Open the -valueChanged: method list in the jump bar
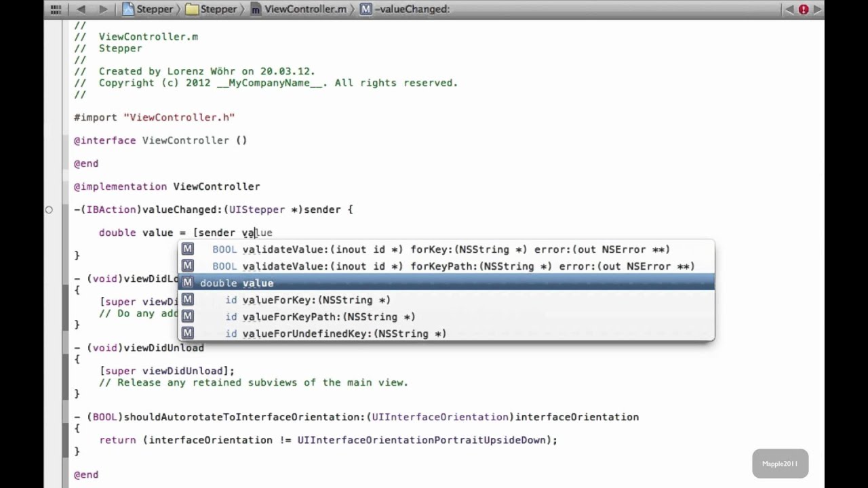 [x=405, y=9]
